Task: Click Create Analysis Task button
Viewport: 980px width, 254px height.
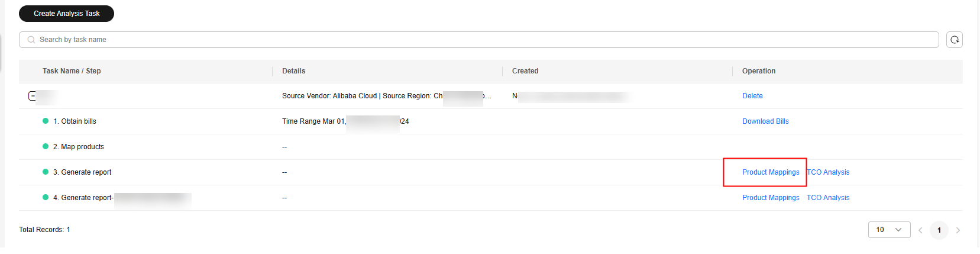Action: click(66, 14)
